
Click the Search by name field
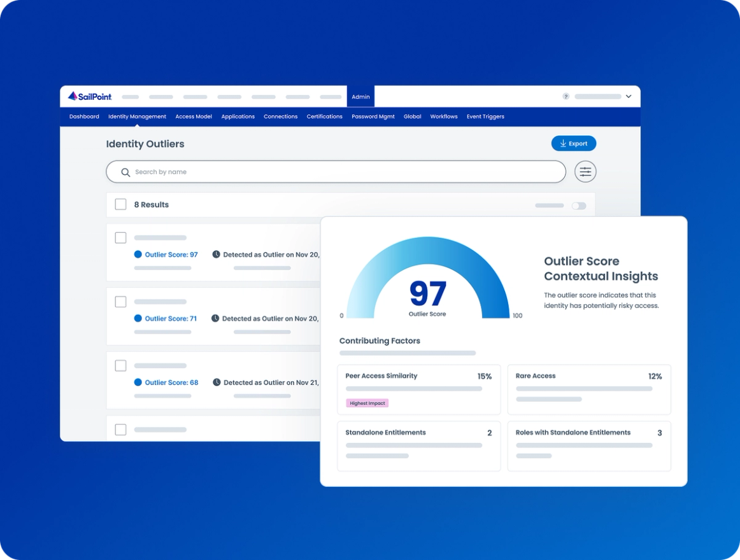click(336, 172)
